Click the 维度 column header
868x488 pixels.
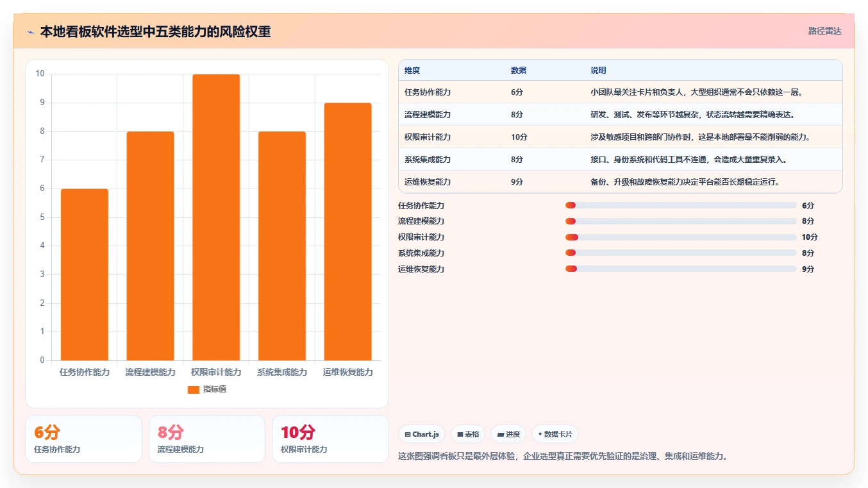click(412, 71)
